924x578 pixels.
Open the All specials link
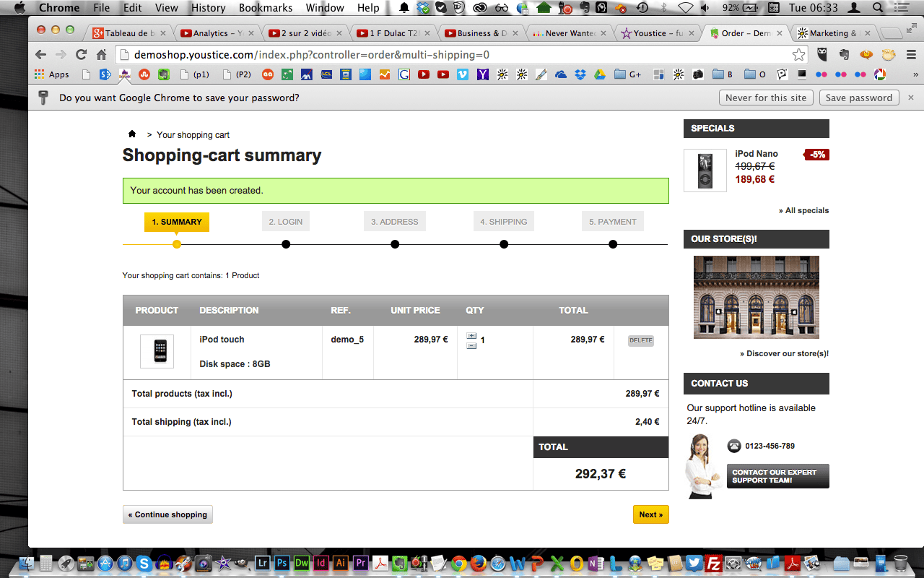point(803,210)
